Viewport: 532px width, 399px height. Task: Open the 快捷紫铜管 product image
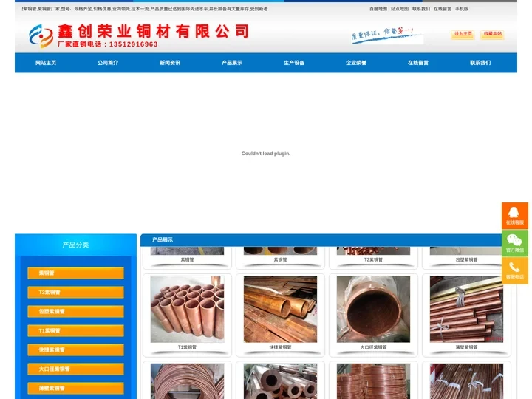pos(280,309)
